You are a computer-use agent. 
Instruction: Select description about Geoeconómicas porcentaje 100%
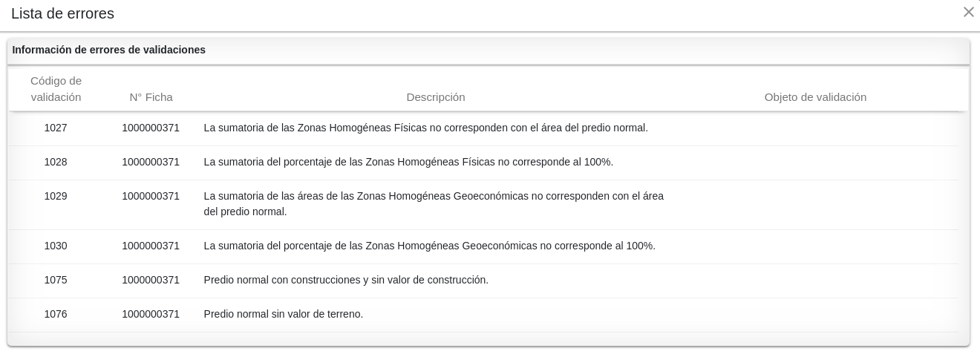click(430, 246)
